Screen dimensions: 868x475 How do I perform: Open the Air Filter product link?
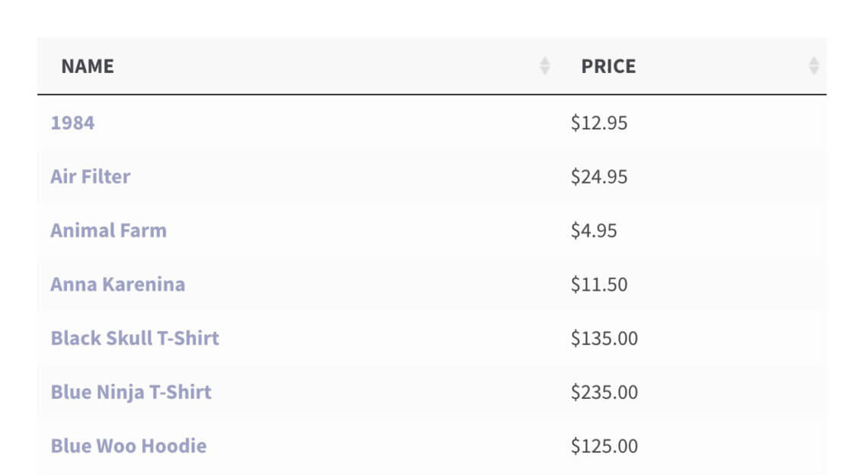point(89,176)
